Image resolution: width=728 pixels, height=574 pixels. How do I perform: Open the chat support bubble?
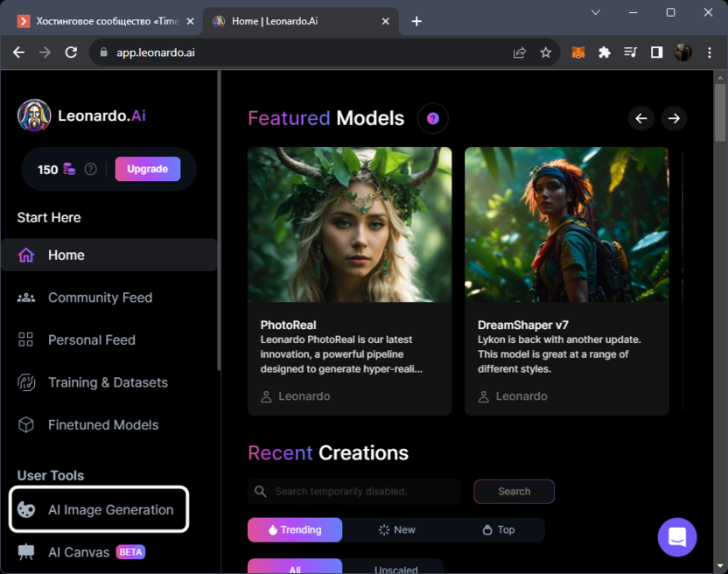(677, 537)
